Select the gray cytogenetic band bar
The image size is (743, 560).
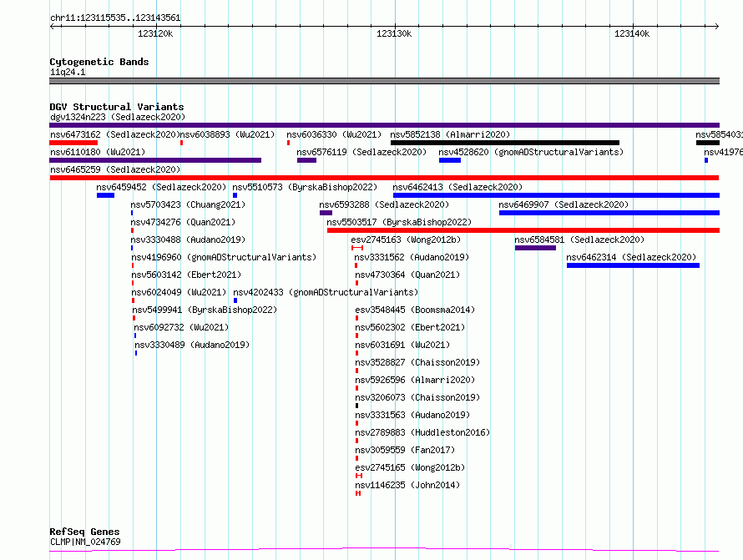(384, 81)
